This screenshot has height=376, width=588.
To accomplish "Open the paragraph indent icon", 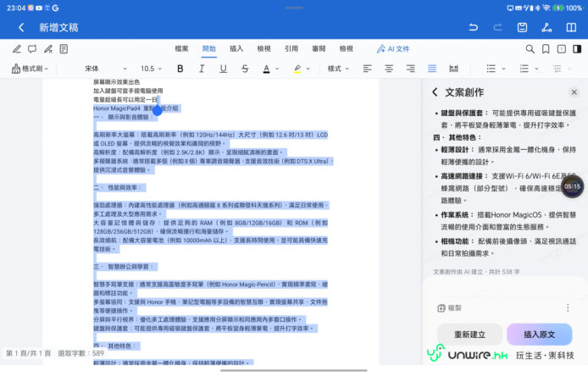I will [x=557, y=69].
